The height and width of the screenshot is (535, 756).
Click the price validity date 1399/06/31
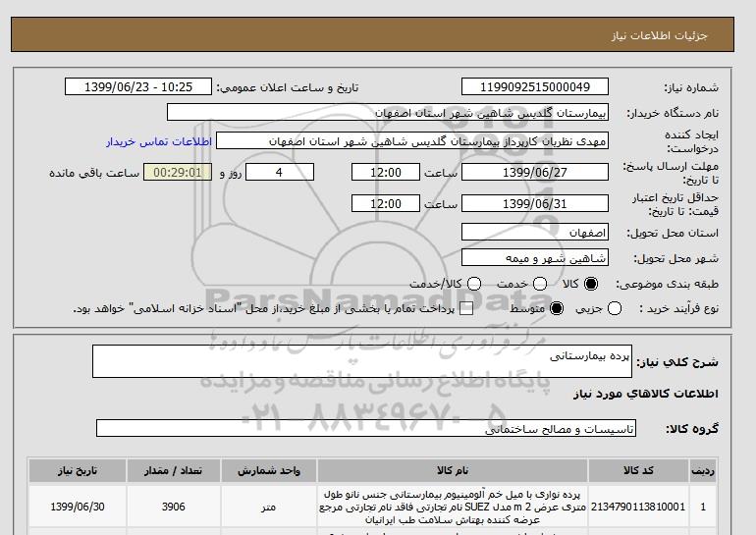coord(535,204)
